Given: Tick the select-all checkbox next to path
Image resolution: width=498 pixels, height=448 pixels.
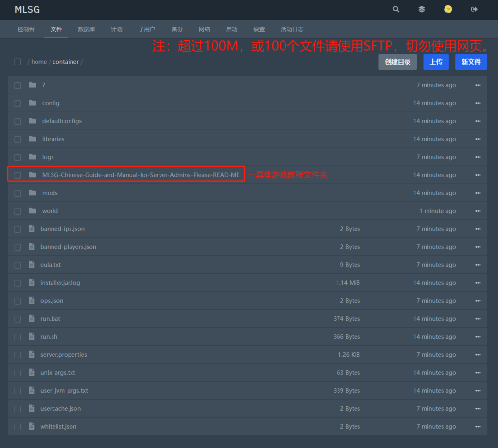Looking at the screenshot, I should point(18,62).
